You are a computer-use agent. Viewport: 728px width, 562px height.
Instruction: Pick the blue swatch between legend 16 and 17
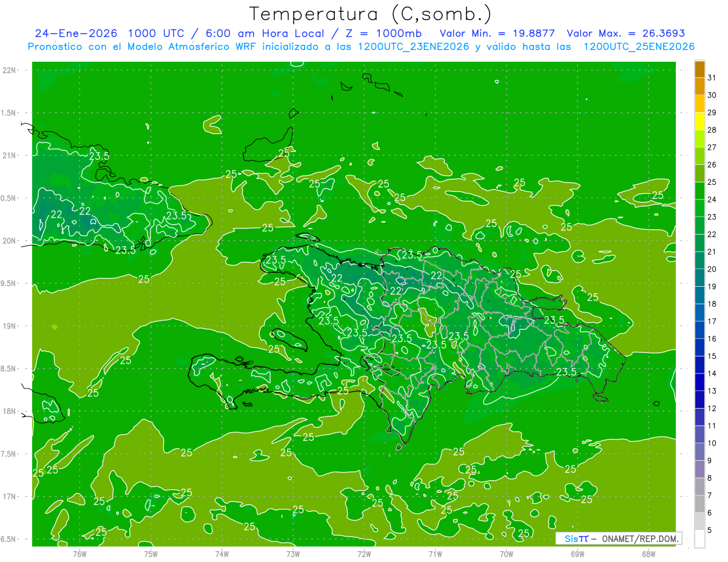(x=699, y=330)
